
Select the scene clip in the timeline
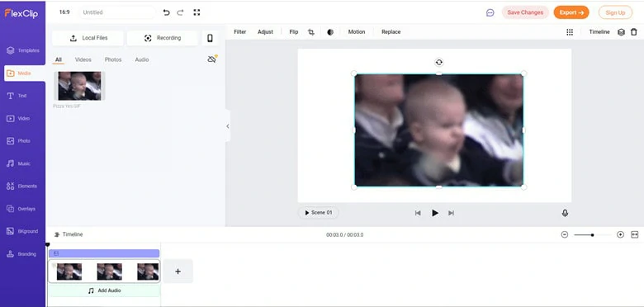104,272
